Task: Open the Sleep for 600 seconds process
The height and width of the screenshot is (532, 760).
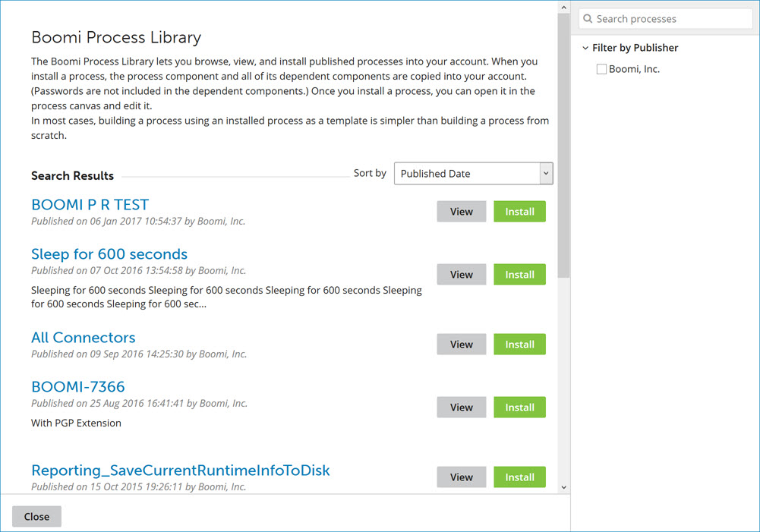Action: tap(109, 254)
